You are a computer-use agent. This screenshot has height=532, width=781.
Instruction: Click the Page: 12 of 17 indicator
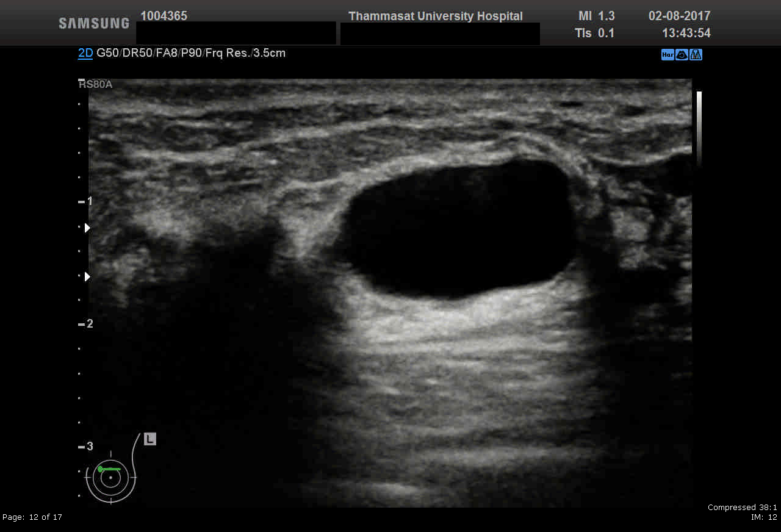click(x=32, y=517)
